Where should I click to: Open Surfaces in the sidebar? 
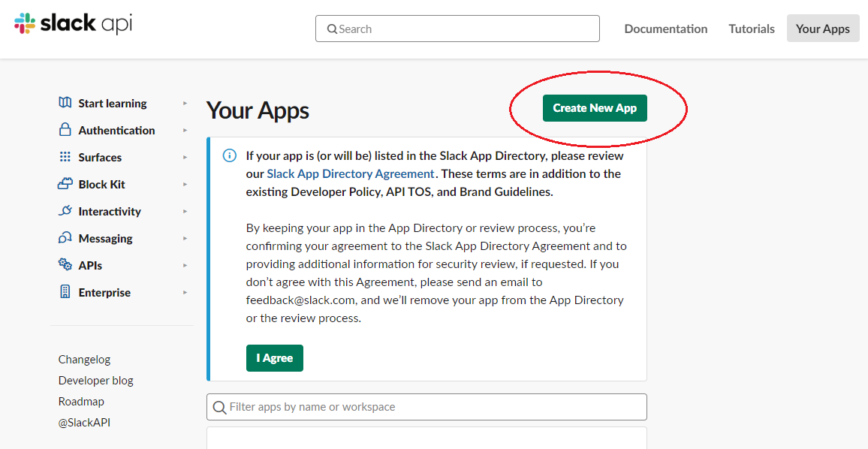pyautogui.click(x=100, y=157)
